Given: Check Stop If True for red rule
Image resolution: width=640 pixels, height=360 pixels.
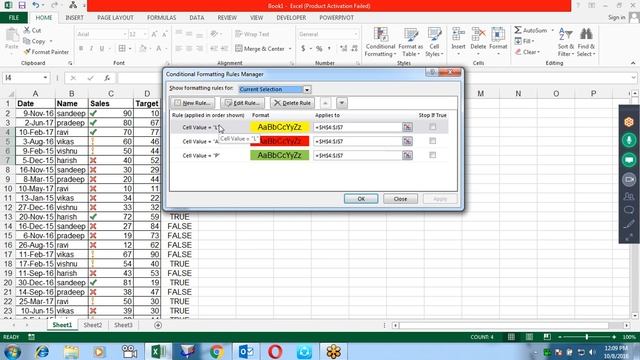Looking at the screenshot, I should pyautogui.click(x=433, y=141).
